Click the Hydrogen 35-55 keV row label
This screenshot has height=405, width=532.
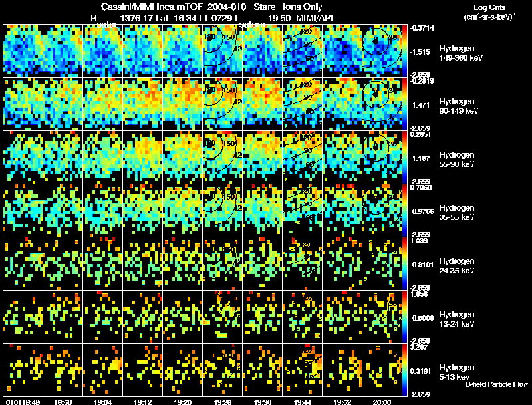(x=457, y=212)
